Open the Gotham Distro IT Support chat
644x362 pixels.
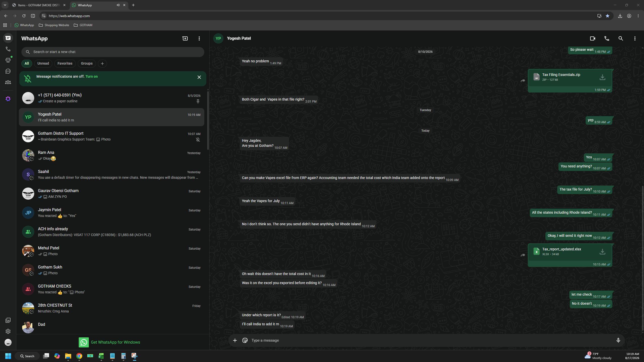point(111,136)
